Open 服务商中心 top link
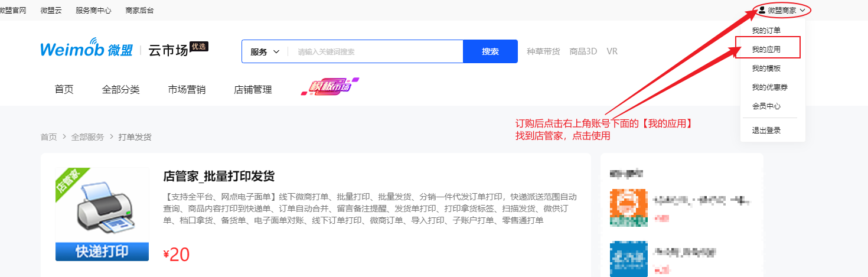The width and height of the screenshot is (868, 277). (x=94, y=11)
